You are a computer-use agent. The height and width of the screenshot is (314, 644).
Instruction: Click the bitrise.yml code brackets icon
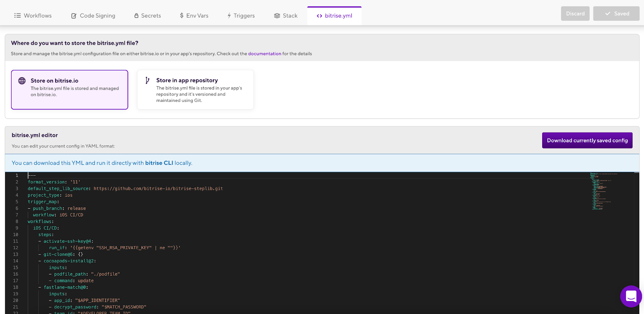pyautogui.click(x=319, y=16)
